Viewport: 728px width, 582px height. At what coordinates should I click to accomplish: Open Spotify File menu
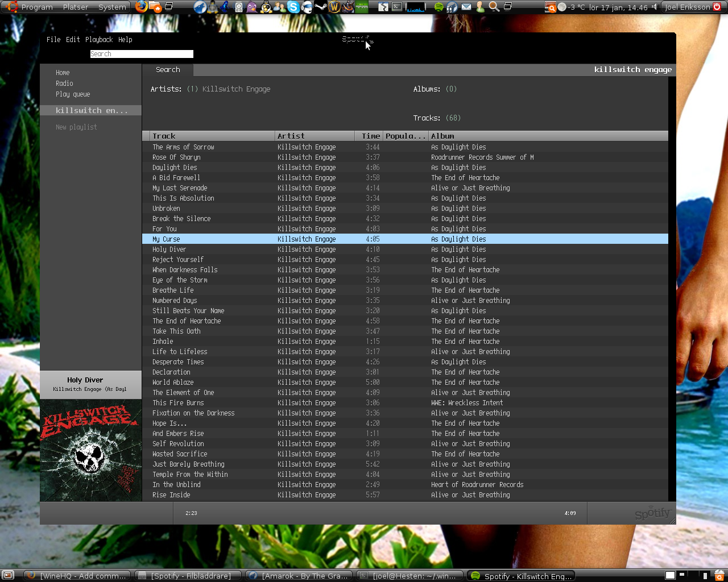click(x=53, y=40)
